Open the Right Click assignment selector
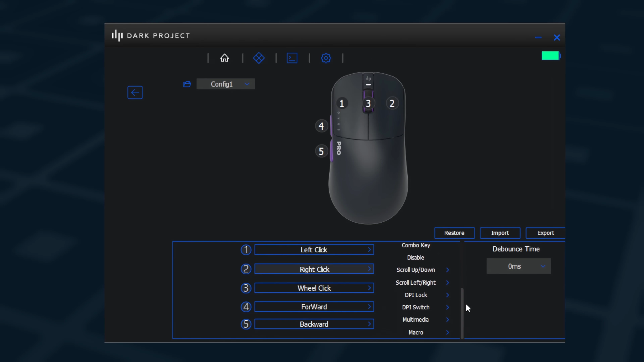Screen dimensions: 644x362 (x=314, y=269)
